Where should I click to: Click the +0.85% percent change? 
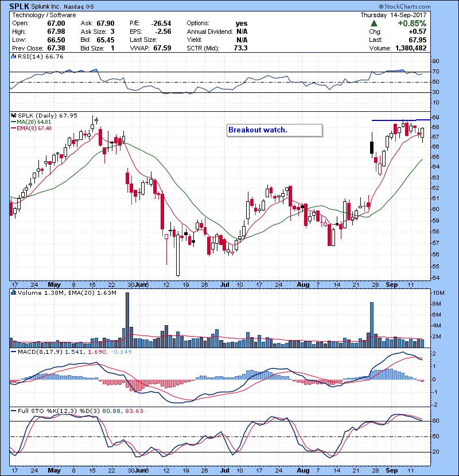tap(412, 24)
